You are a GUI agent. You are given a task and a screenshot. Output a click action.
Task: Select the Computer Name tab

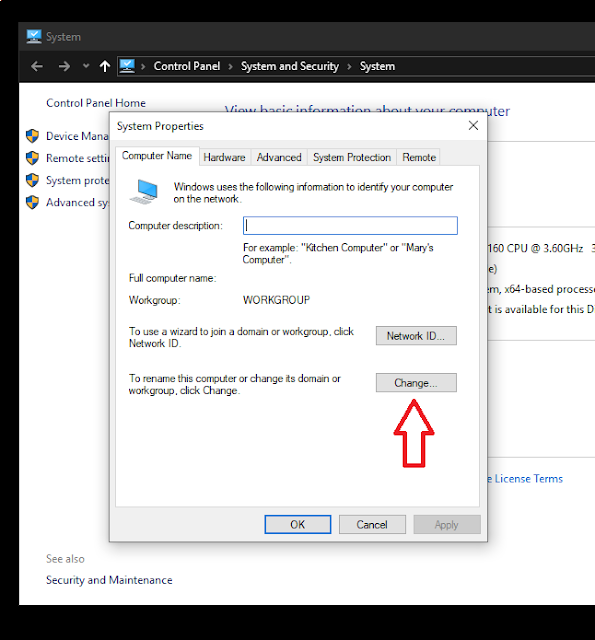coord(157,156)
